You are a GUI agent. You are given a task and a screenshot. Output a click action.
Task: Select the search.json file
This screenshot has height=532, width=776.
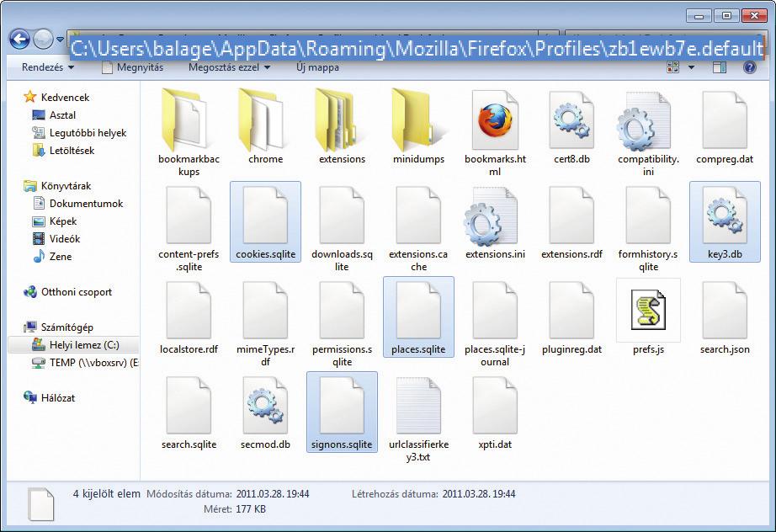pos(725,317)
